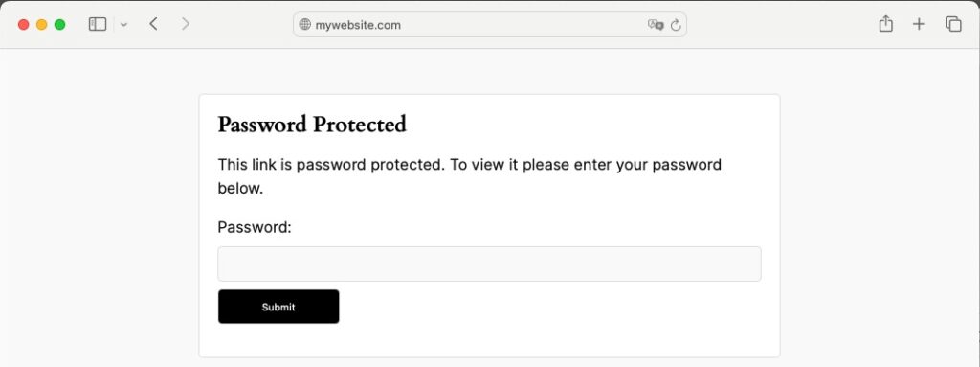The image size is (980, 367).
Task: Open the translate page icon
Action: coord(655,25)
